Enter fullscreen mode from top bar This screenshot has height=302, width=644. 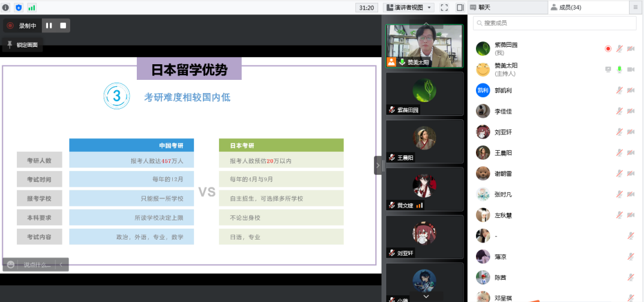point(444,7)
